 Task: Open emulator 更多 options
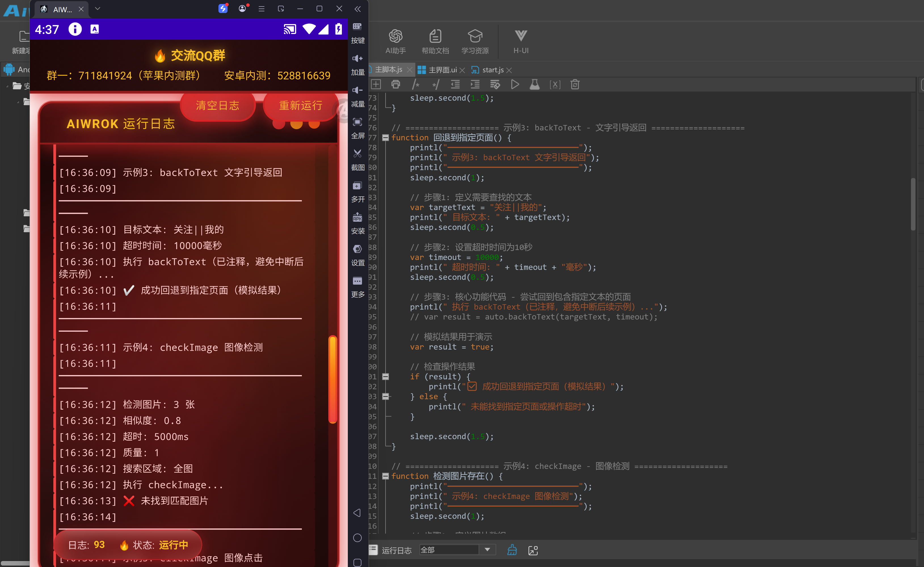[357, 287]
